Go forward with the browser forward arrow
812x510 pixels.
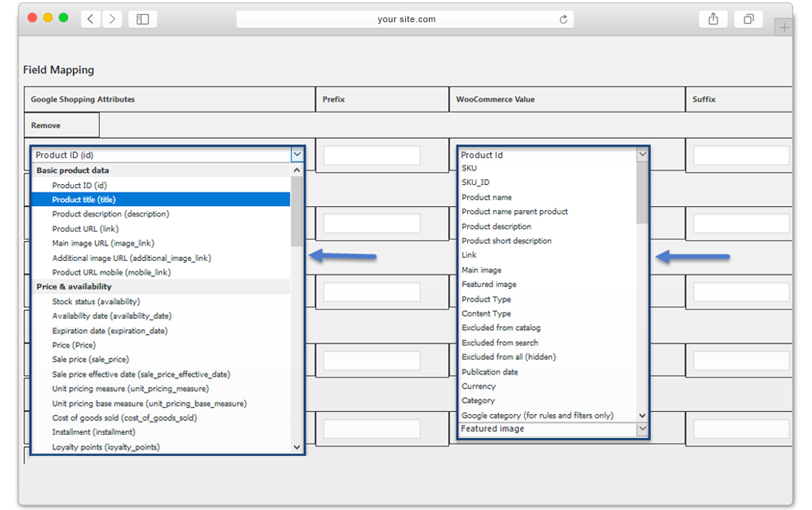point(112,19)
